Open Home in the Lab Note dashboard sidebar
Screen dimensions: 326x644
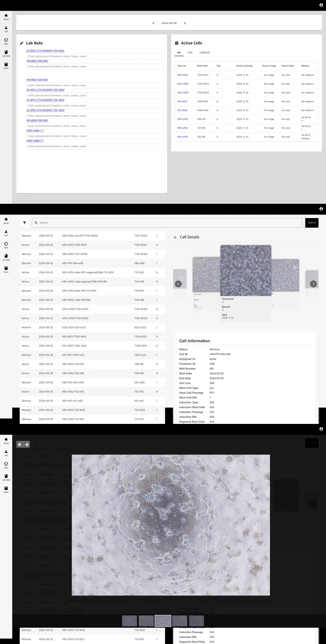point(6,17)
